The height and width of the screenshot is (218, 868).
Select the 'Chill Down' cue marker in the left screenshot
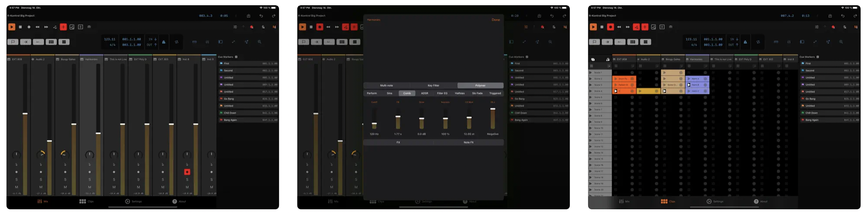tap(248, 113)
